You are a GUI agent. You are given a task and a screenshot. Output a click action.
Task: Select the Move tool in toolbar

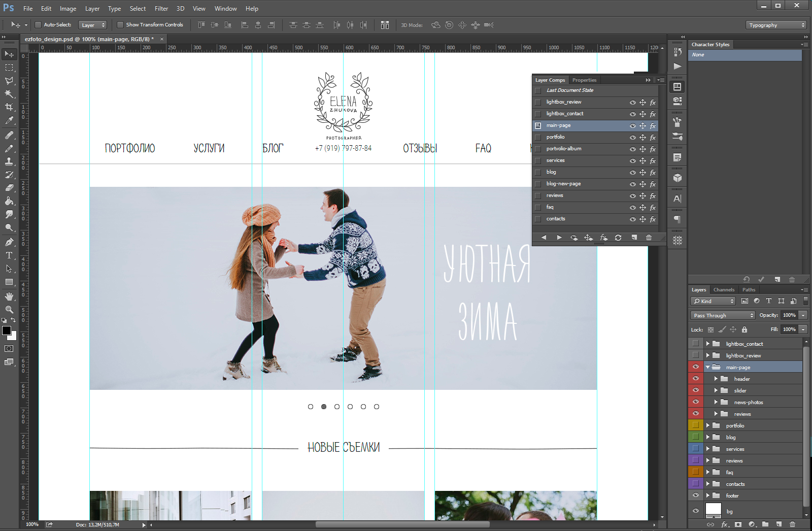[x=9, y=54]
